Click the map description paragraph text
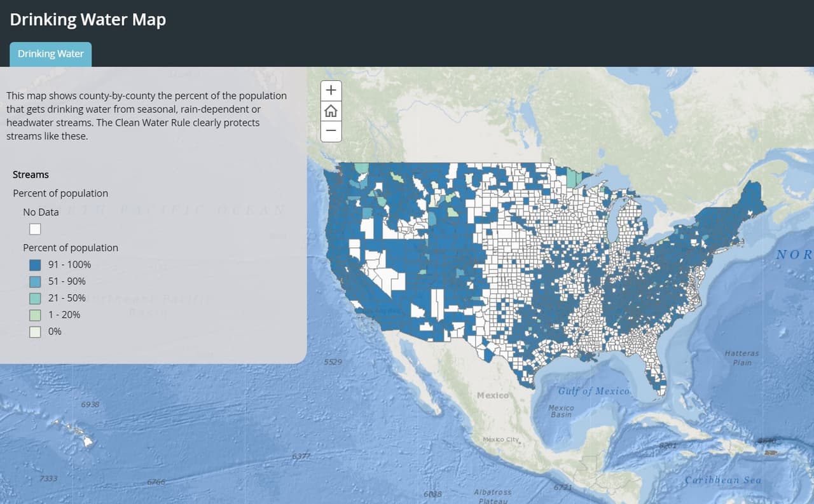Image resolution: width=814 pixels, height=504 pixels. 146,116
